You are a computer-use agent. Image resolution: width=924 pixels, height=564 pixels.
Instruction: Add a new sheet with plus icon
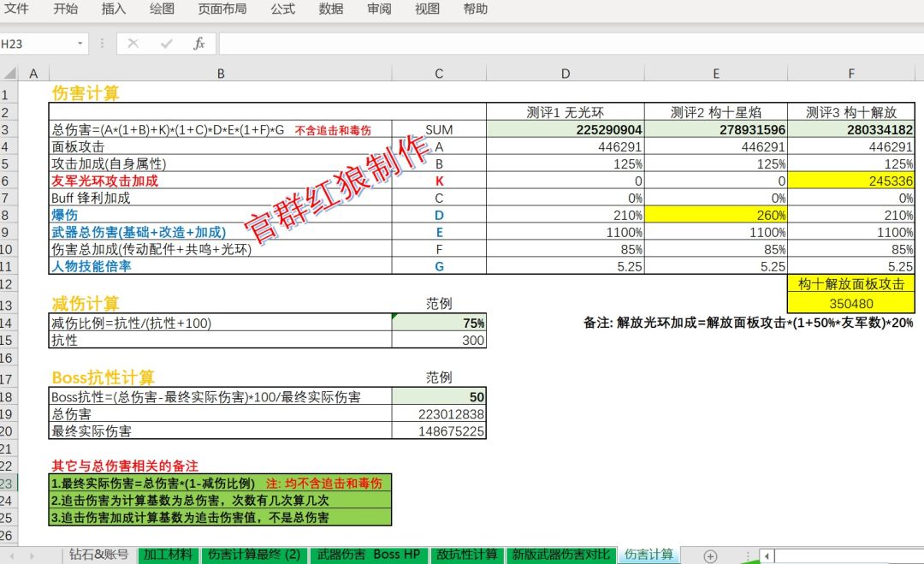click(711, 555)
